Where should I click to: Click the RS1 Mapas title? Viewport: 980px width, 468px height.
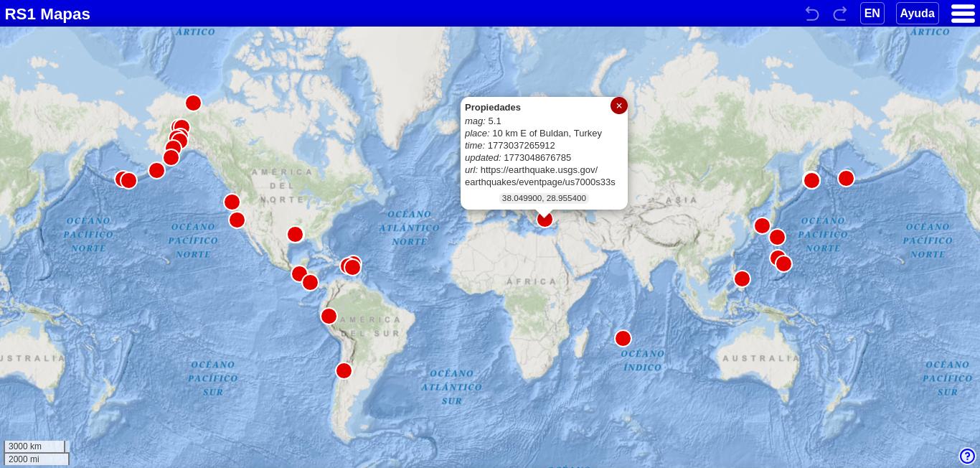click(47, 14)
